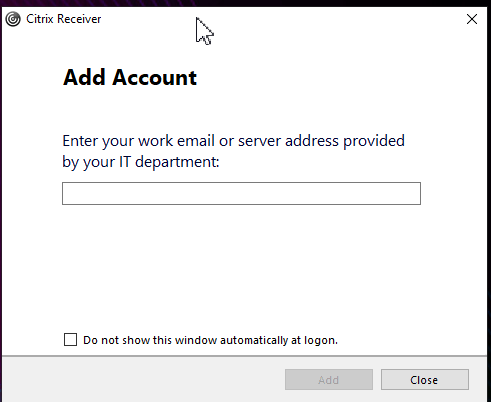This screenshot has height=402, width=491.
Task: Close the dialog with the X icon
Action: pos(472,19)
